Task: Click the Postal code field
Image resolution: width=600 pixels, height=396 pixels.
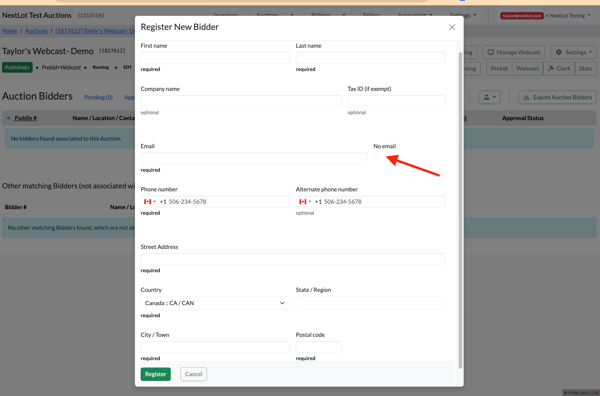Action: [319, 347]
